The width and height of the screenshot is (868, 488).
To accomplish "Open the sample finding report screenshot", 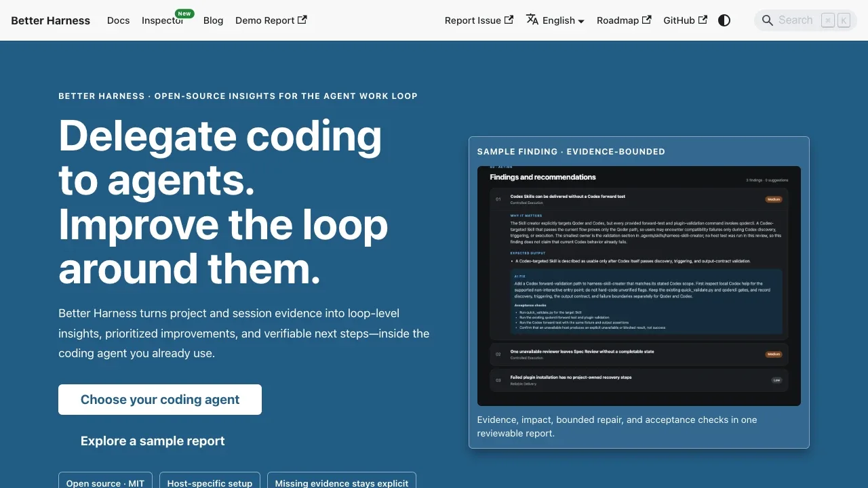I will coord(639,286).
